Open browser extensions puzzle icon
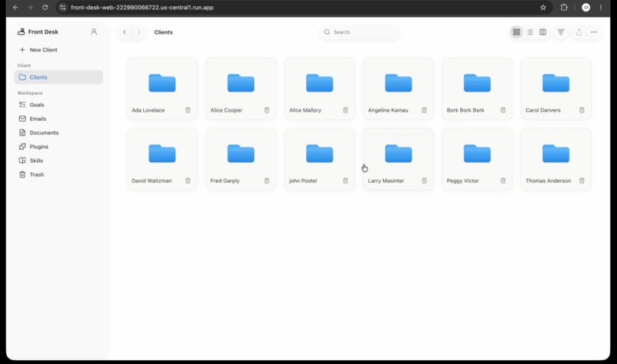Image resolution: width=617 pixels, height=364 pixels. (x=564, y=8)
